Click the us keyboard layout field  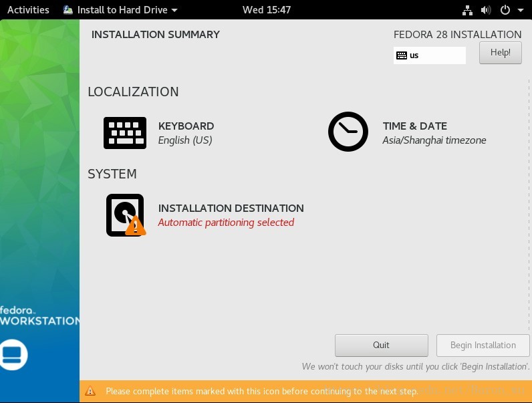(x=430, y=55)
